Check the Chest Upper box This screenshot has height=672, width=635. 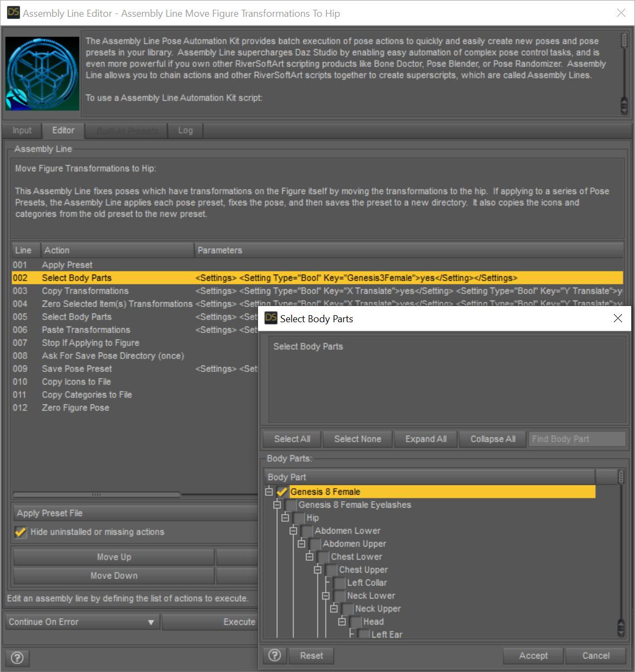pyautogui.click(x=332, y=570)
